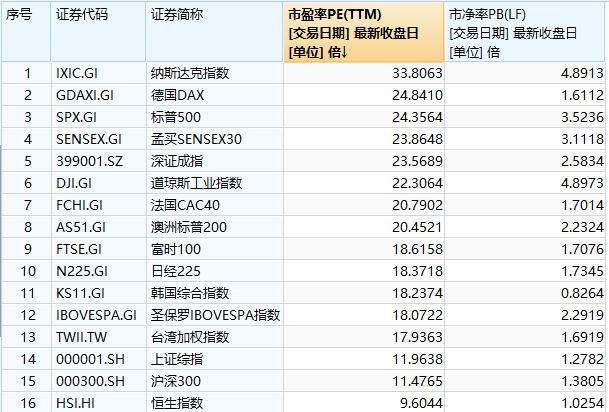Select the FCHI.GI code cell
This screenshot has height=412, width=609.
coord(98,205)
